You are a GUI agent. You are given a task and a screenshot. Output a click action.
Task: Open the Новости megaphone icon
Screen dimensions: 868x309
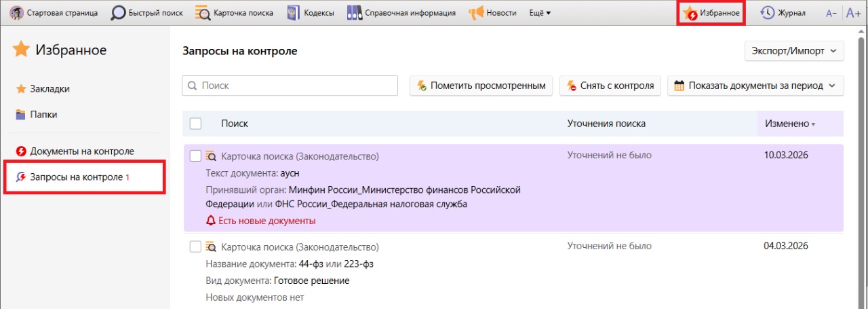click(476, 13)
